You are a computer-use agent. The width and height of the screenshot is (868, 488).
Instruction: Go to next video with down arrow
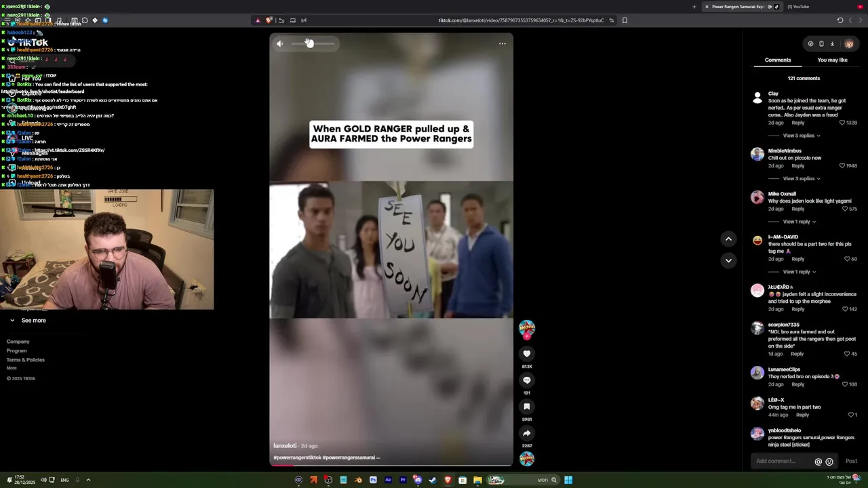point(728,260)
